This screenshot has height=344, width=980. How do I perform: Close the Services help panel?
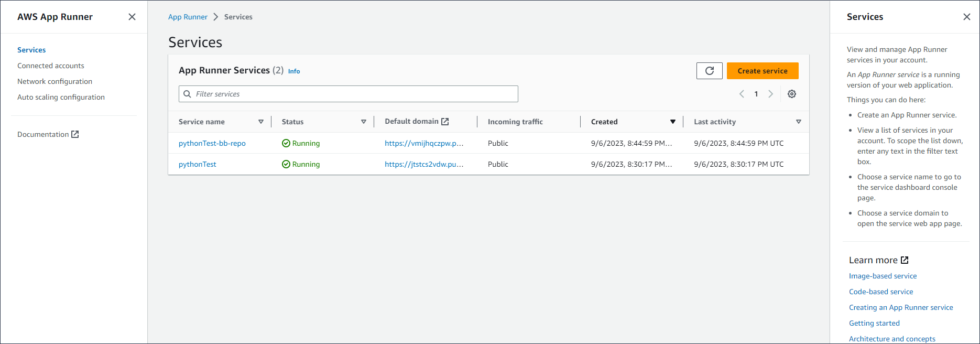click(966, 17)
